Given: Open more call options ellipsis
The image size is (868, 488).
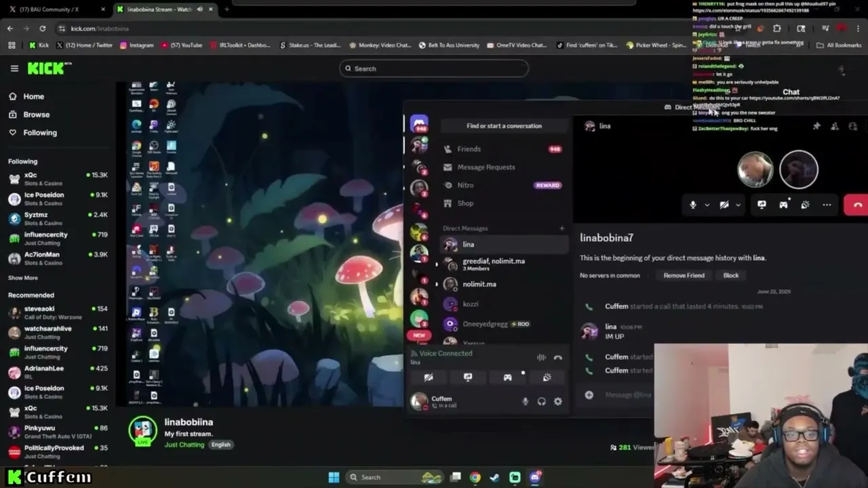Looking at the screenshot, I should click(827, 205).
